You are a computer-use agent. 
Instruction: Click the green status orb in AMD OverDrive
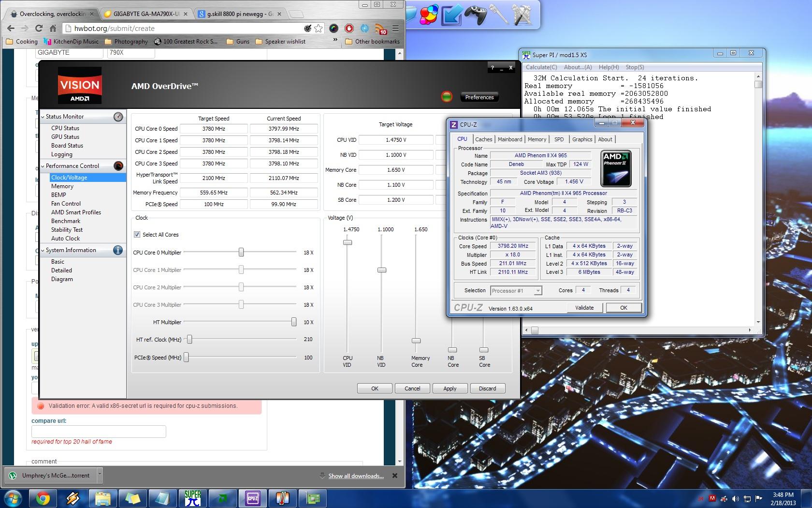tap(447, 97)
